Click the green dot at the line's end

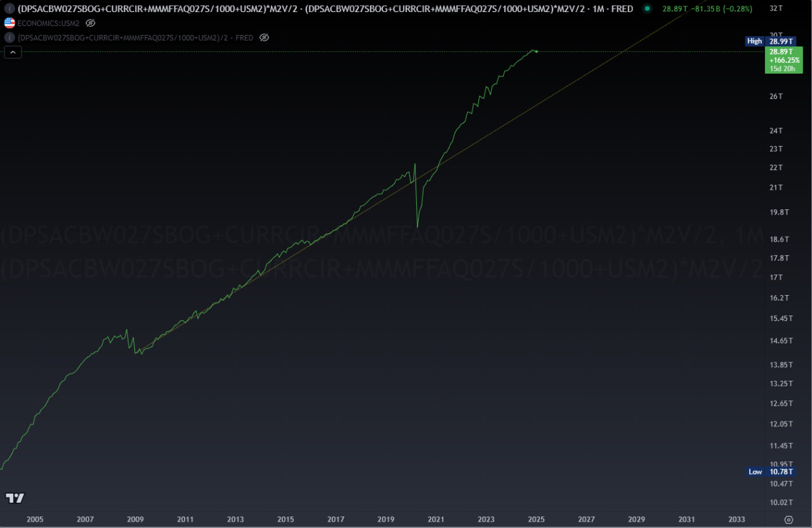click(537, 51)
